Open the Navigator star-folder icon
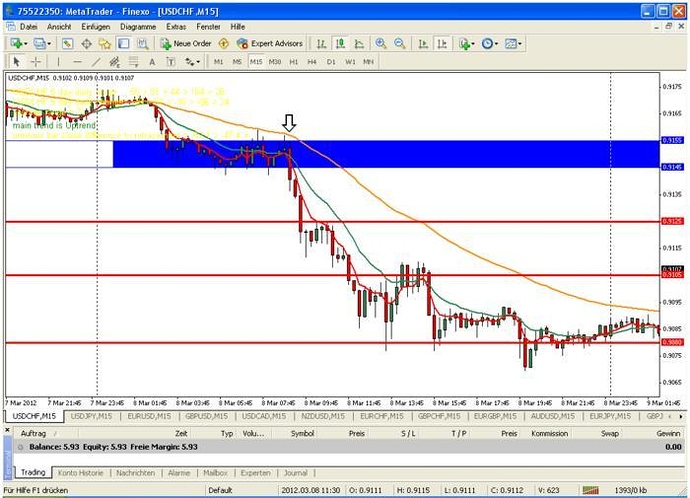The image size is (690, 498). tap(105, 44)
